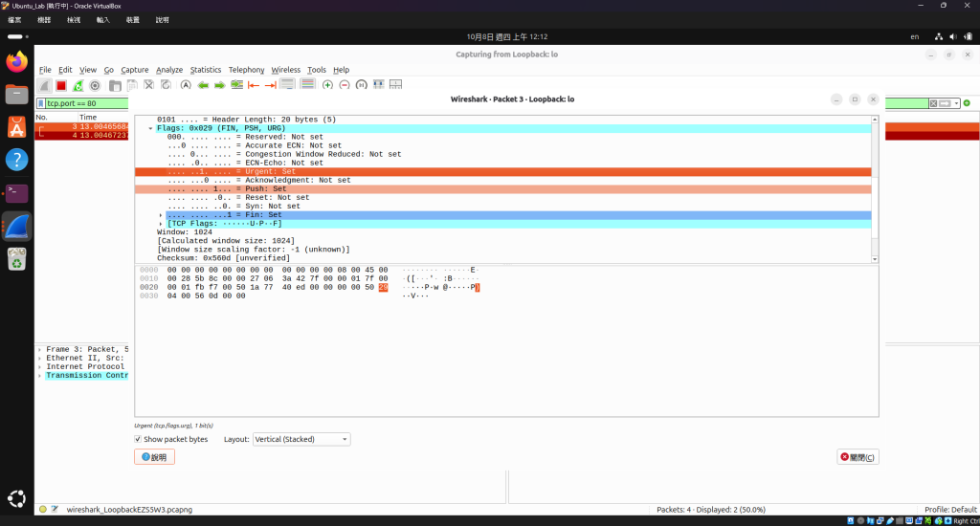The width and height of the screenshot is (980, 526).
Task: Open the Wireless menu
Action: coord(285,70)
